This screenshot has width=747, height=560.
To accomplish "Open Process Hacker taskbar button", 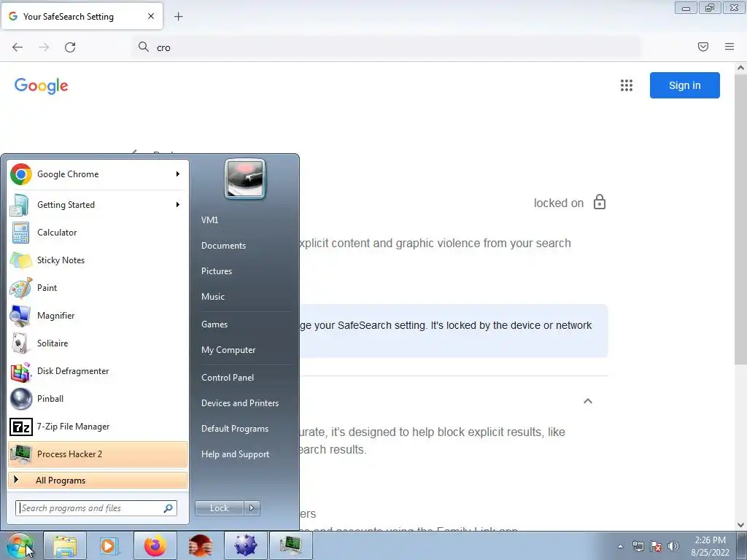I will pyautogui.click(x=290, y=545).
